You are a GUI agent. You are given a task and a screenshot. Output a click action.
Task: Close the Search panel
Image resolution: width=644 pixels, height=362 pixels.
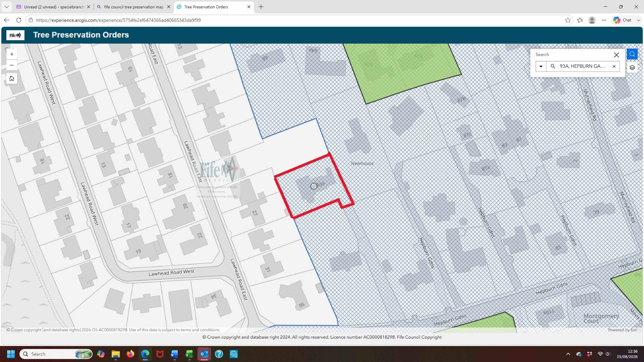tap(616, 55)
